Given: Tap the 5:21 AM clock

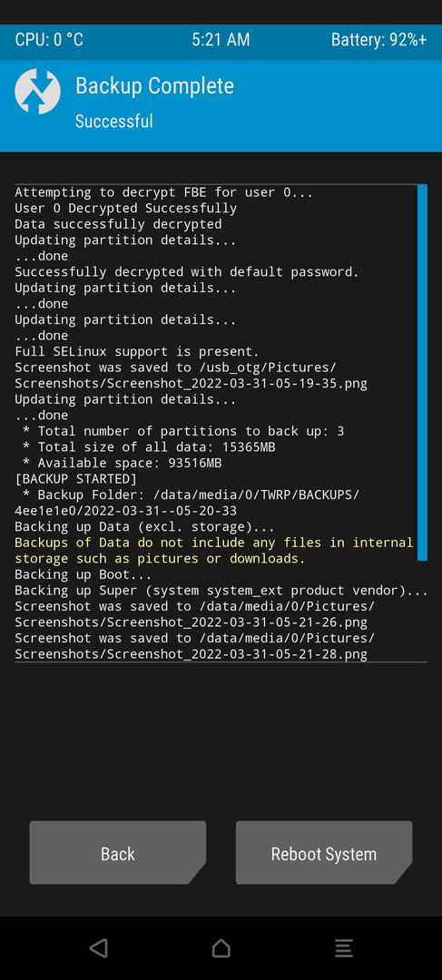Looking at the screenshot, I should tap(221, 39).
